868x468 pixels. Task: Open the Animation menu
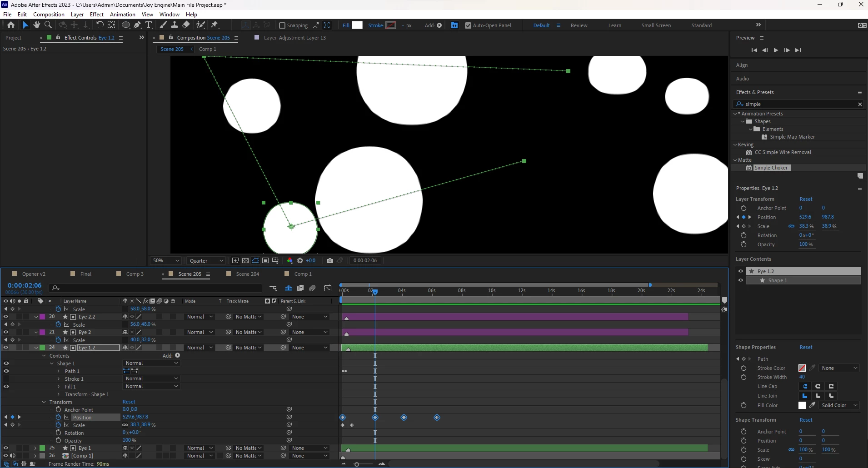coord(123,14)
